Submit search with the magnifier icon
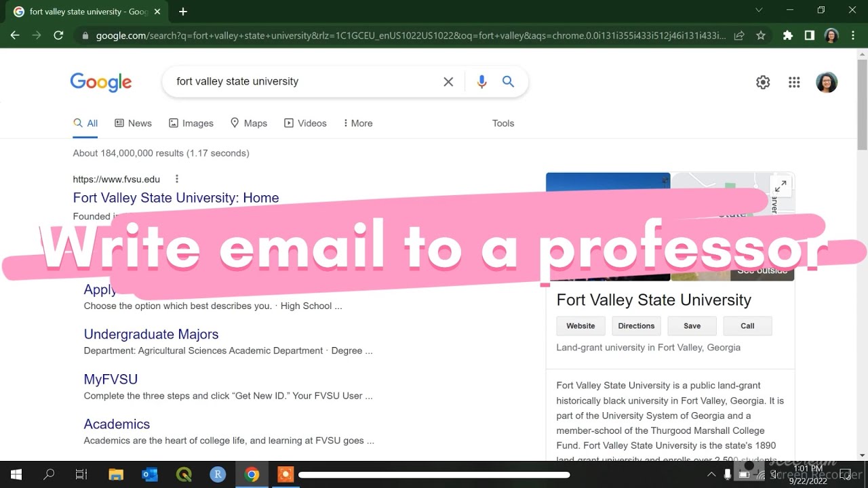Screen dimensions: 868x488 [508, 81]
